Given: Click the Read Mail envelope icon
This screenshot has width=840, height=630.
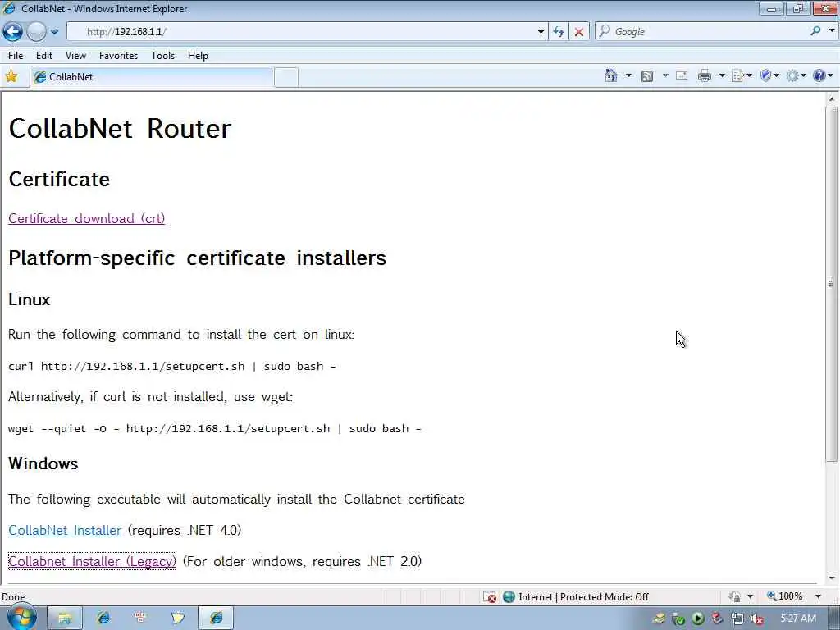Looking at the screenshot, I should tap(682, 76).
